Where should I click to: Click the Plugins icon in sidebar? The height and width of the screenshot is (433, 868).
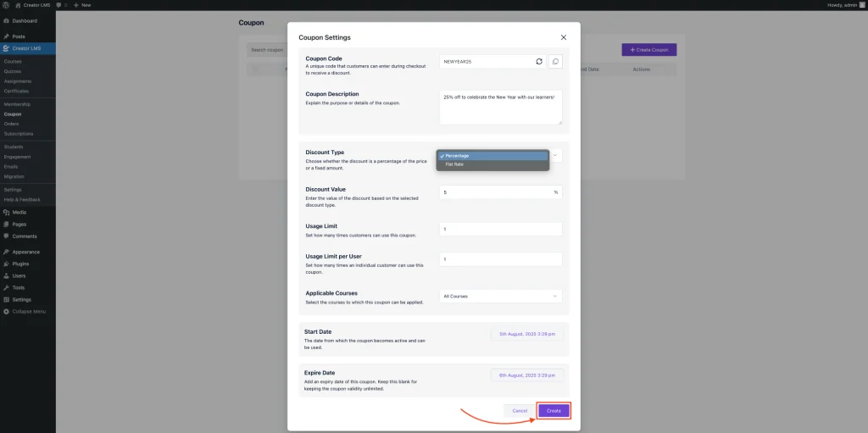click(x=6, y=264)
